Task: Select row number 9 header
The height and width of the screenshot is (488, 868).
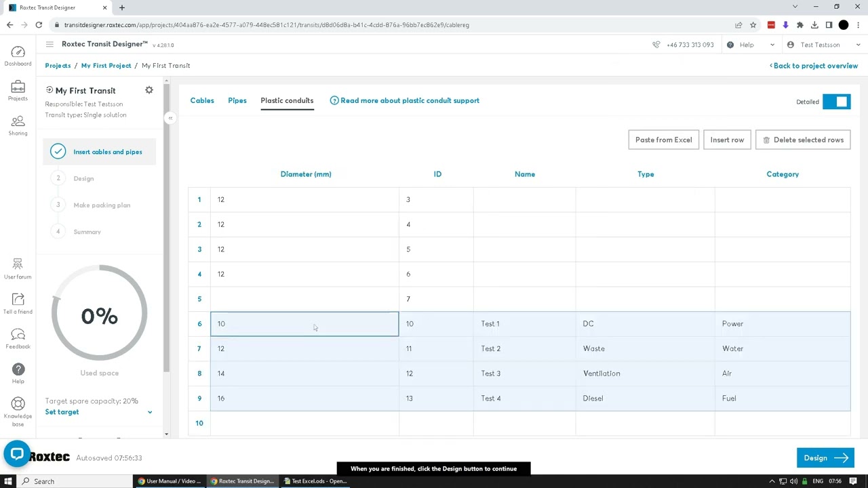Action: [x=199, y=399]
